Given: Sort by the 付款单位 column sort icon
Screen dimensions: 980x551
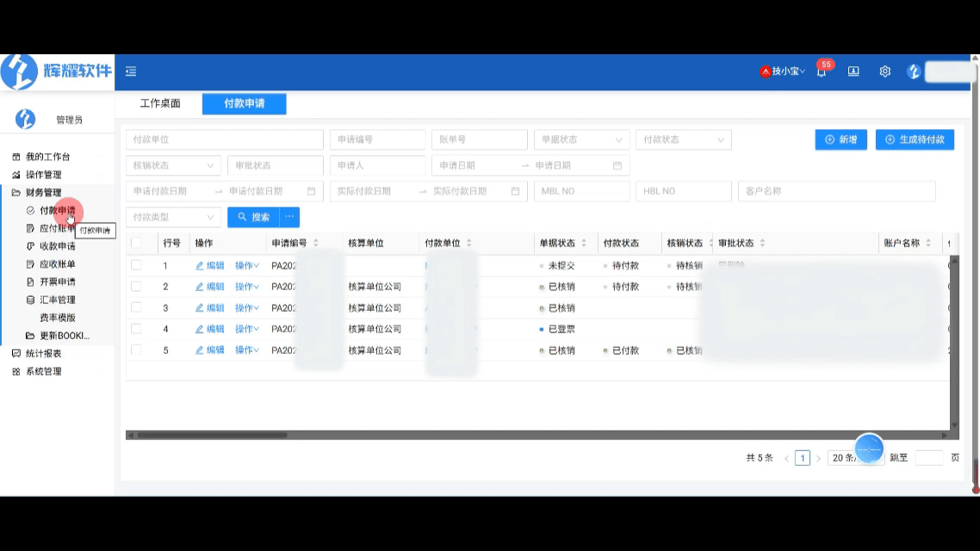Looking at the screenshot, I should point(468,243).
